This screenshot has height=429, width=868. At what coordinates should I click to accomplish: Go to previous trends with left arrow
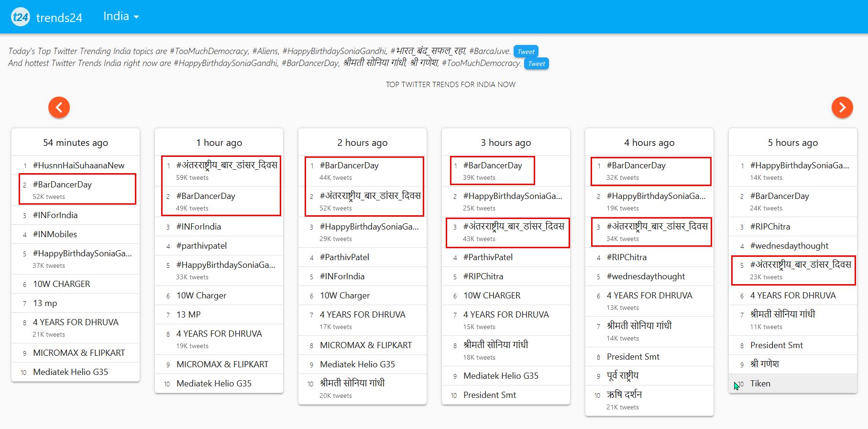click(59, 107)
